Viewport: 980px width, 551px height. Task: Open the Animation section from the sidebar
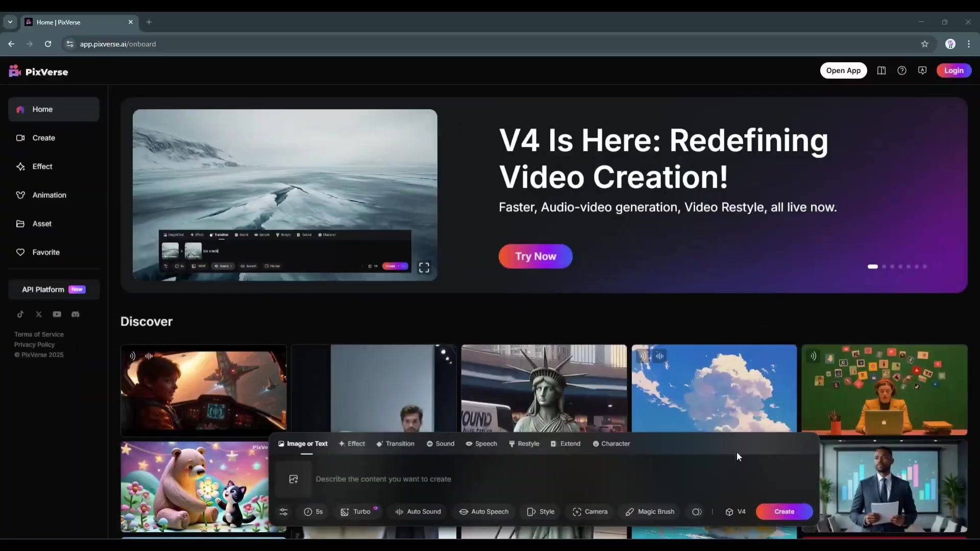49,195
